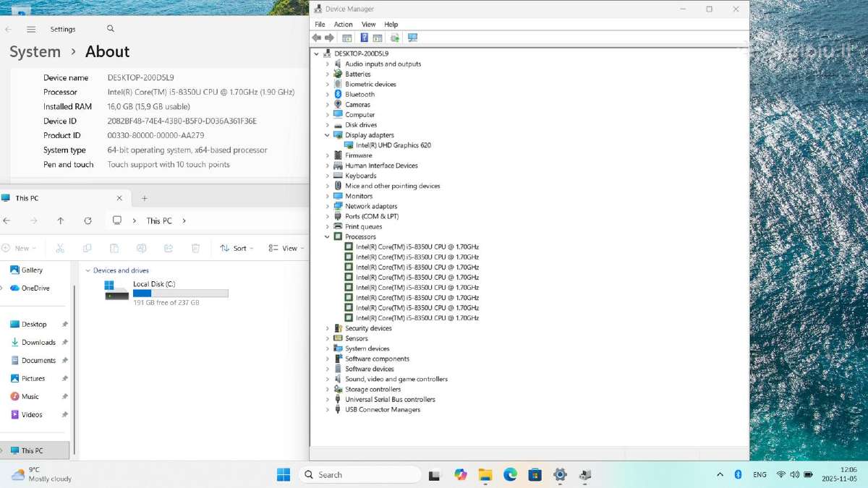Click the Task View icon on the taskbar
Viewport: 868px width, 488px height.
pyautogui.click(x=435, y=475)
